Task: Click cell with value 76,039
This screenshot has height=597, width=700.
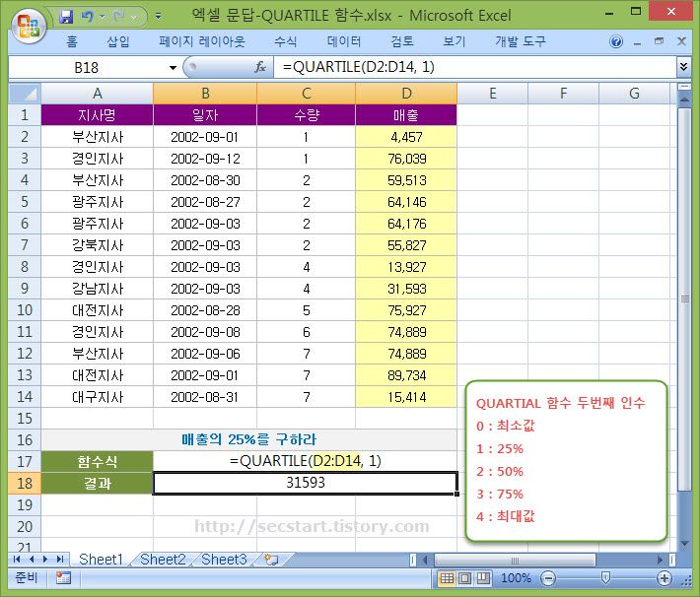Action: [406, 159]
